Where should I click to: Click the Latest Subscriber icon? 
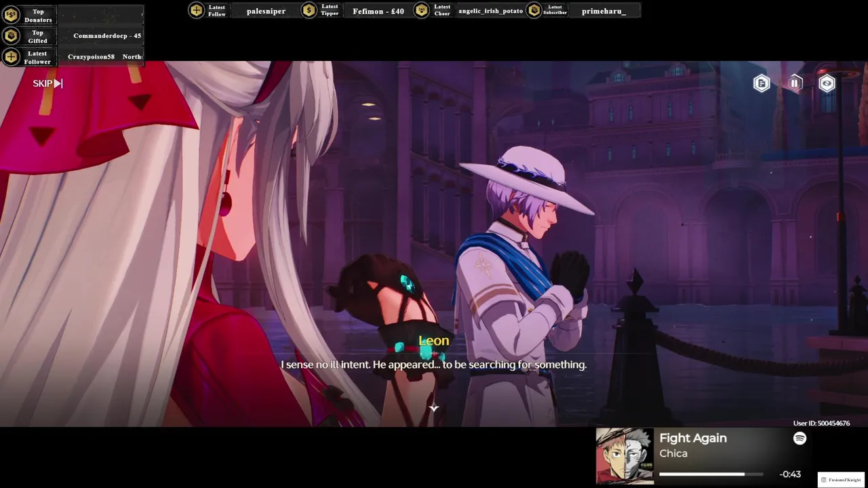point(534,10)
